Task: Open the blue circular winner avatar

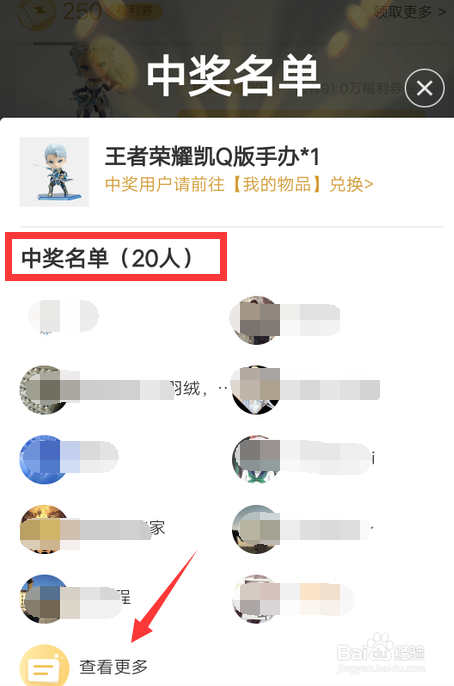Action: pyautogui.click(x=43, y=459)
